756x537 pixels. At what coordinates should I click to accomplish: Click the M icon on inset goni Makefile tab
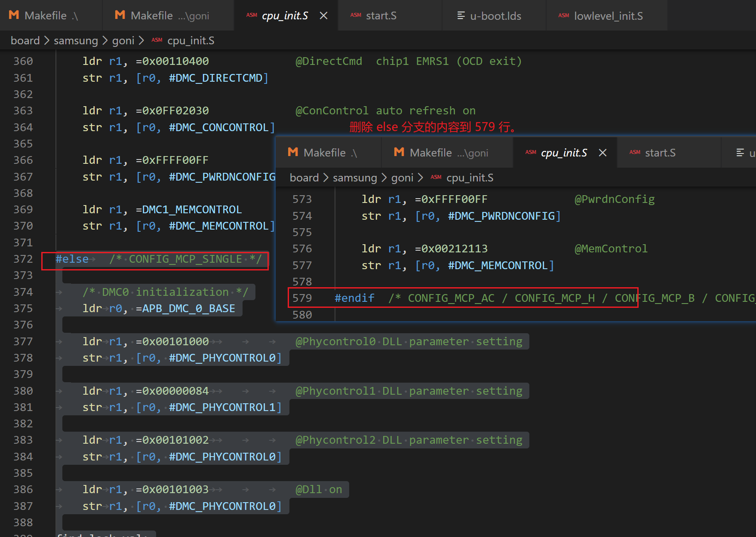399,152
